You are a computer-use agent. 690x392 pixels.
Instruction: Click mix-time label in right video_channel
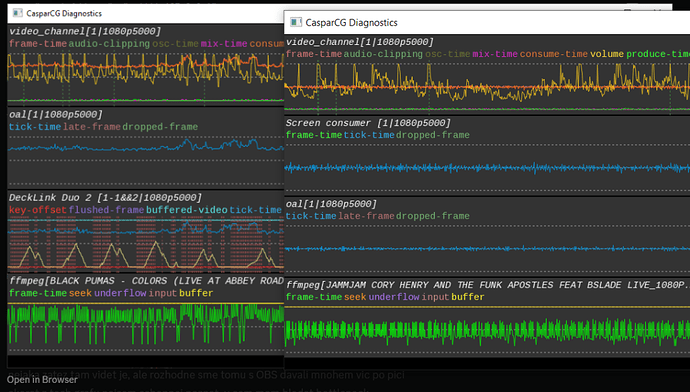coord(495,54)
